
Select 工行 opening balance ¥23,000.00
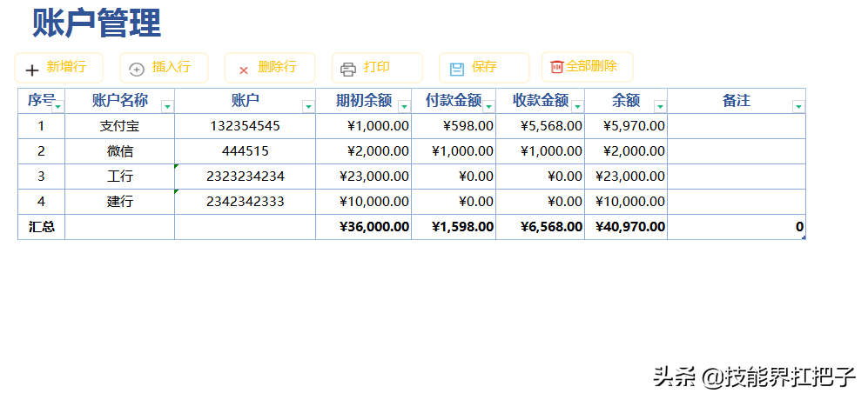[364, 177]
